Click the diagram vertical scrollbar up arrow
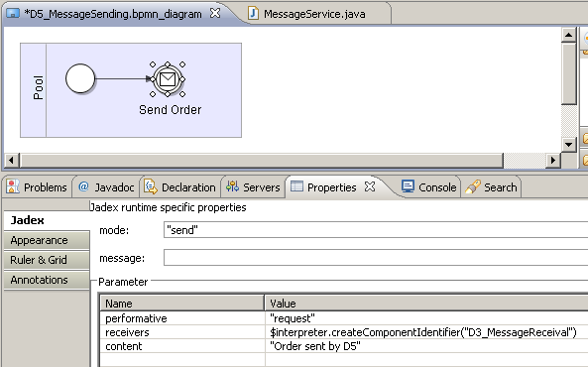 click(568, 35)
